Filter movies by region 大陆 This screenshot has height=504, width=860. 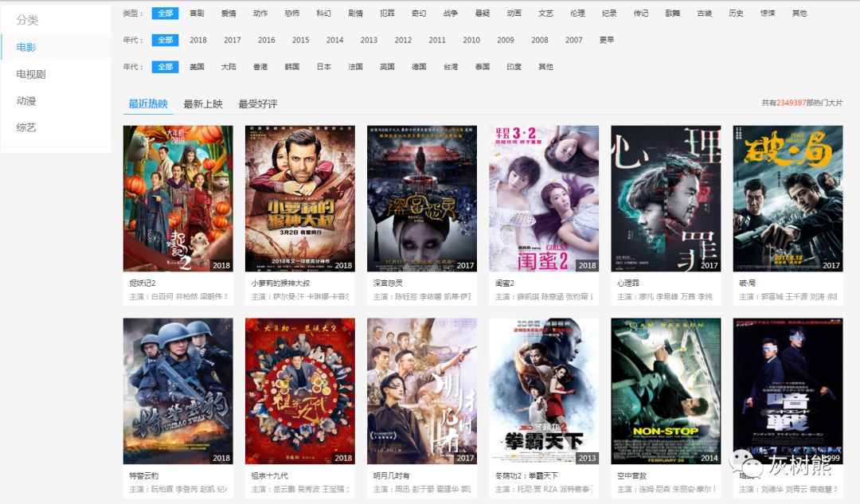click(x=229, y=67)
